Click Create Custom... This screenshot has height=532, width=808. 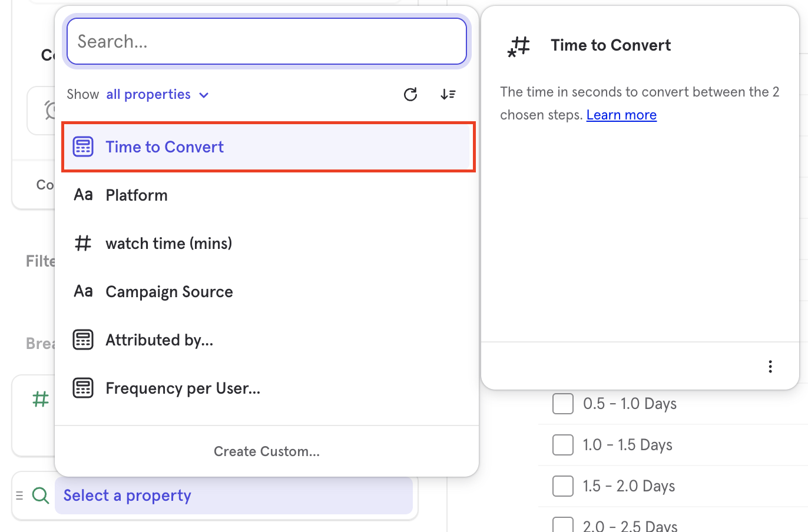pos(266,451)
